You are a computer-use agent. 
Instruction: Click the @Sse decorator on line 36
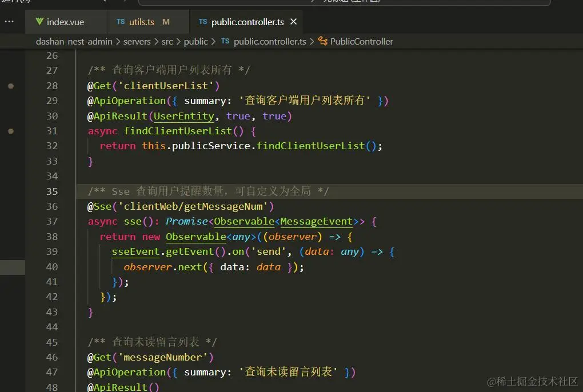tap(99, 206)
